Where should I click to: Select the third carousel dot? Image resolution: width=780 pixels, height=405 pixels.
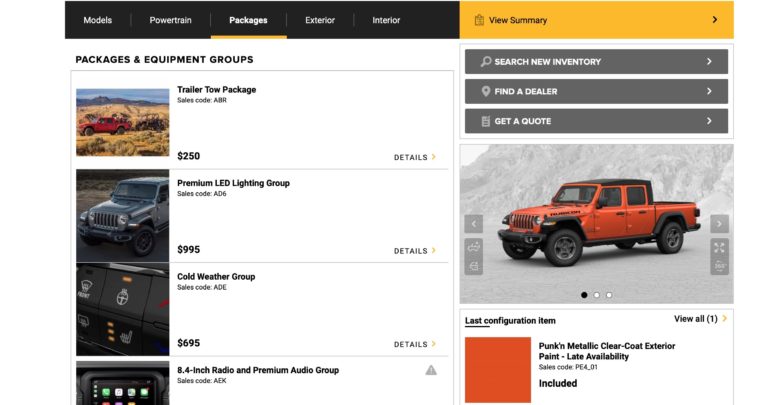[609, 295]
